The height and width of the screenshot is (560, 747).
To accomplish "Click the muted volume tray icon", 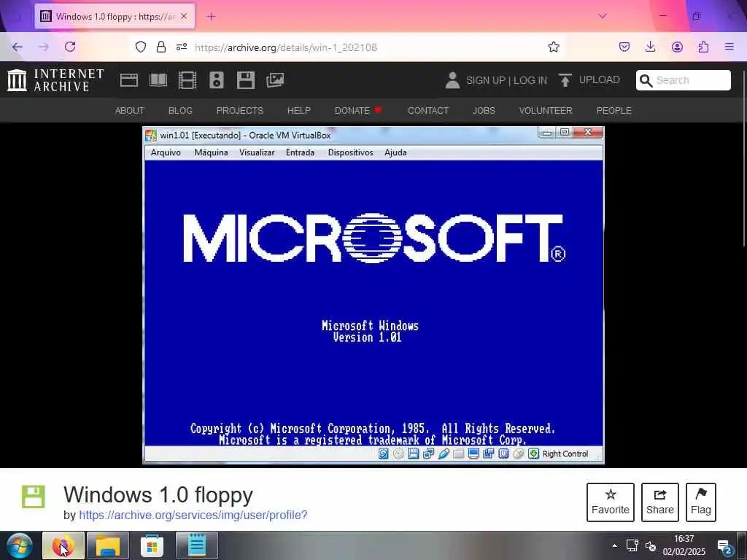I will coord(651,545).
